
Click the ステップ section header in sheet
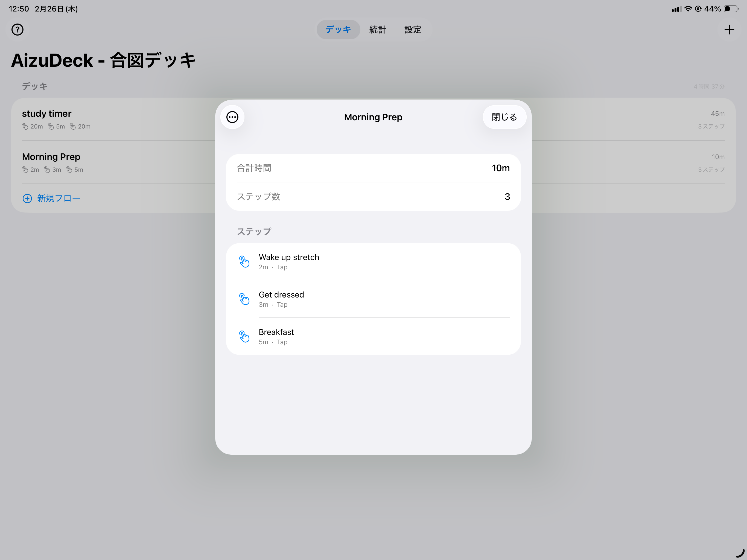coord(254,231)
